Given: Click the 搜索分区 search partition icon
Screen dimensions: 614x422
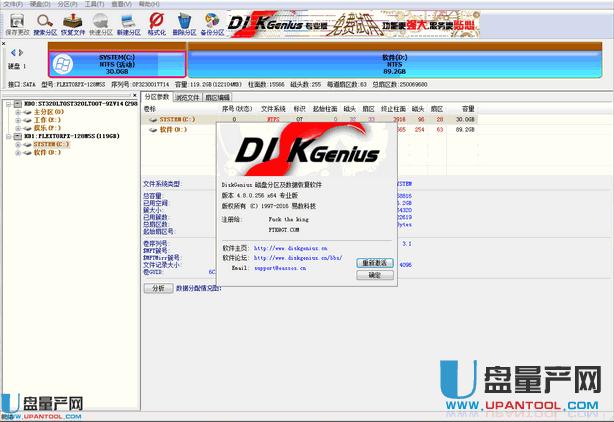Looking at the screenshot, I should 45,22.
